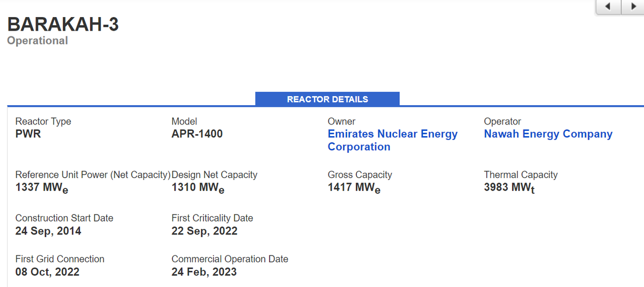Click the APR-1400 model value
Image resolution: width=644 pixels, height=287 pixels.
(197, 134)
